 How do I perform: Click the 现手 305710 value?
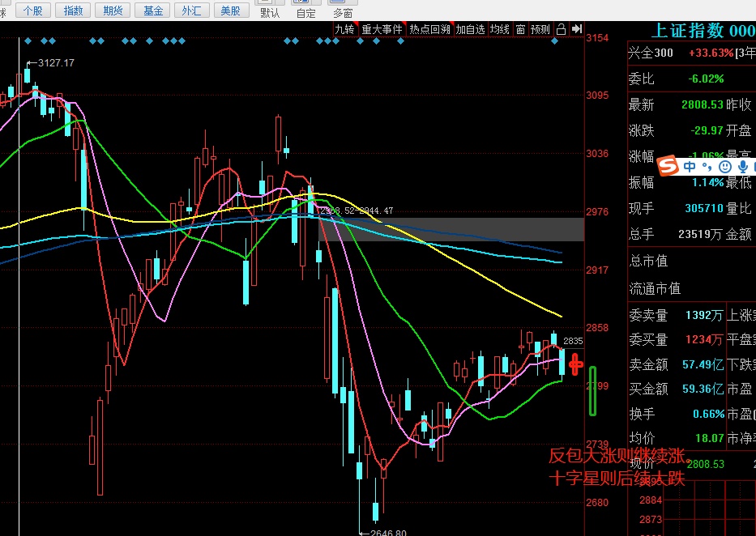pos(704,209)
